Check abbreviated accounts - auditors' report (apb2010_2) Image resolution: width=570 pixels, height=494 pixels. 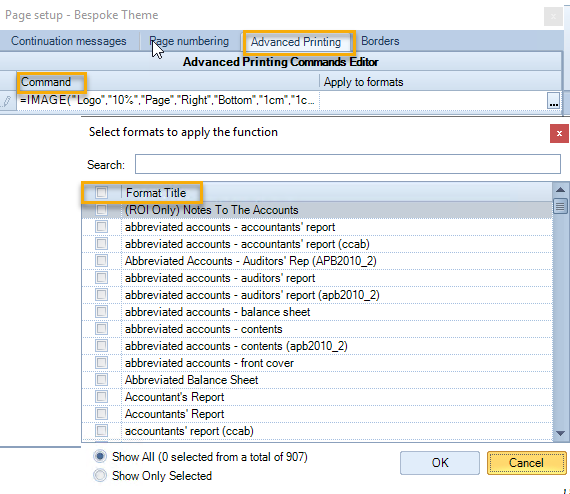[x=101, y=295]
